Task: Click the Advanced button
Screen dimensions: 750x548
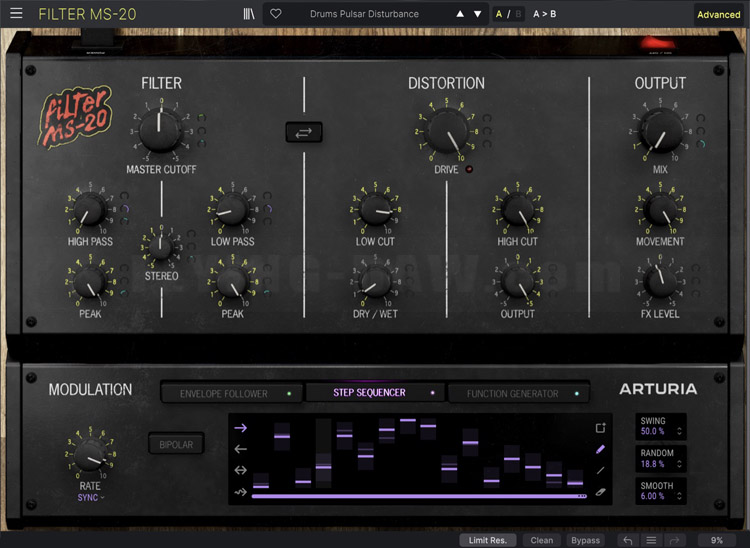Action: point(718,14)
